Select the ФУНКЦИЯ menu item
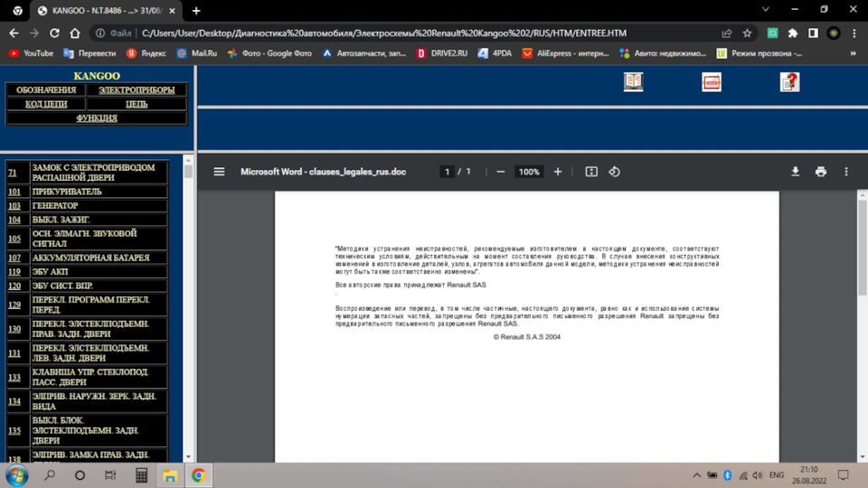The height and width of the screenshot is (488, 868). (x=97, y=117)
